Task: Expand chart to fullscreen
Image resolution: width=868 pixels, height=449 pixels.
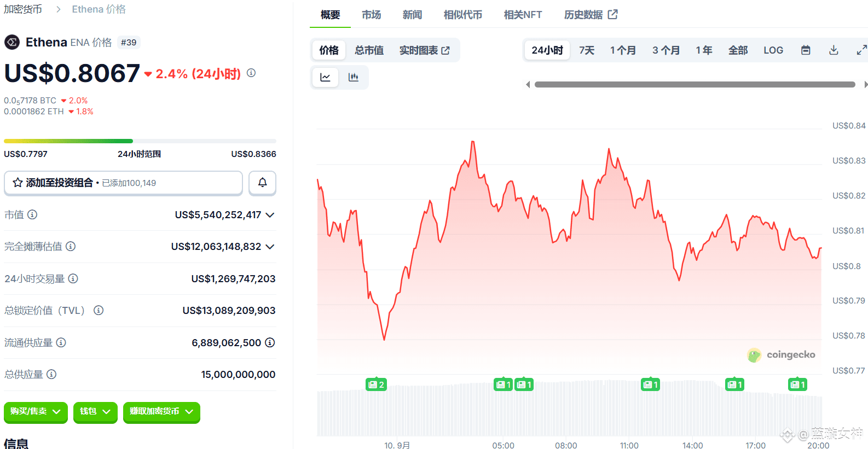Action: click(861, 50)
